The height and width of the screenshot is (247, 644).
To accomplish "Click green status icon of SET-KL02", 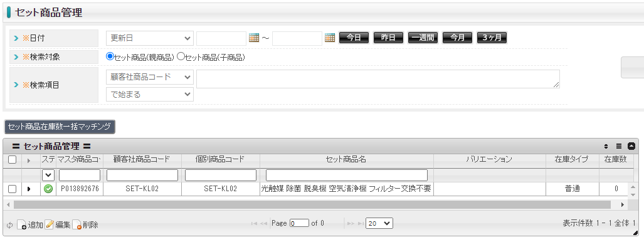I will pos(48,189).
